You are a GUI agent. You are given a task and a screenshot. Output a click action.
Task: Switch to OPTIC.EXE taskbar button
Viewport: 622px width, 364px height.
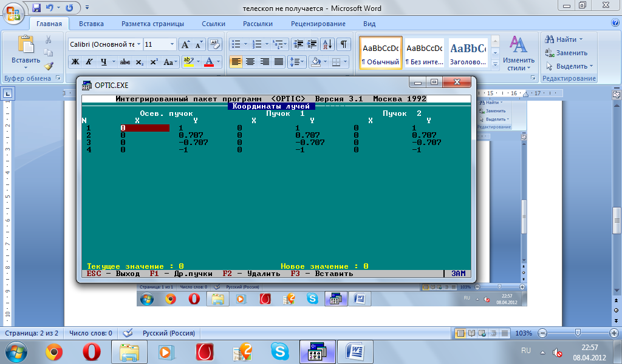[317, 351]
